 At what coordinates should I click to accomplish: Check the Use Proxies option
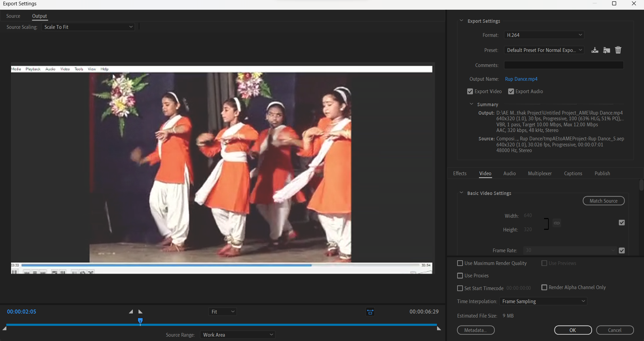pyautogui.click(x=460, y=276)
